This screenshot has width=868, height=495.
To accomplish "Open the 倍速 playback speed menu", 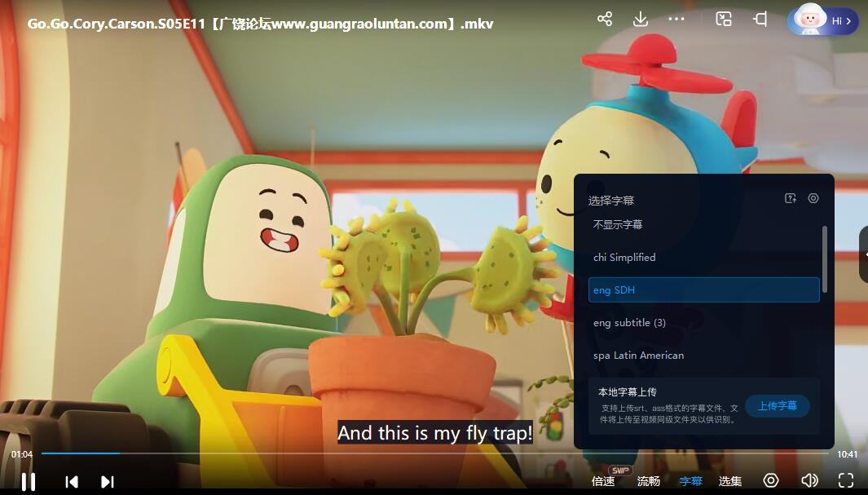I will [603, 481].
